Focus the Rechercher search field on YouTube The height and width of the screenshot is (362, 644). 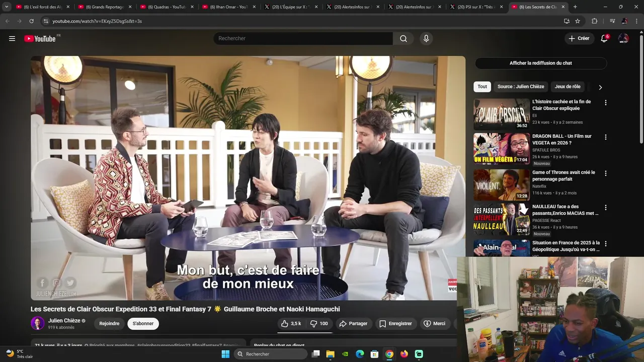click(x=303, y=39)
